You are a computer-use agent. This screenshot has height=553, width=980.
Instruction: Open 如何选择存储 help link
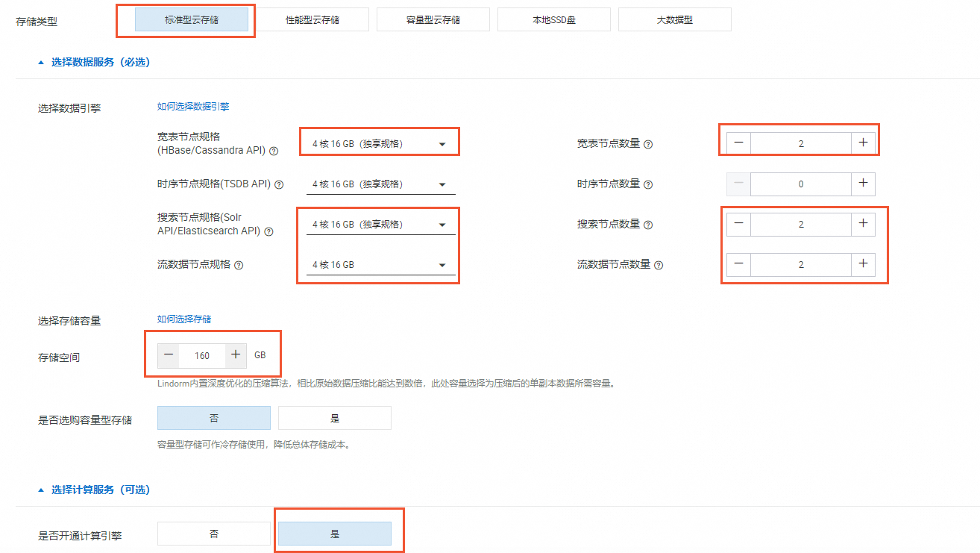point(184,319)
